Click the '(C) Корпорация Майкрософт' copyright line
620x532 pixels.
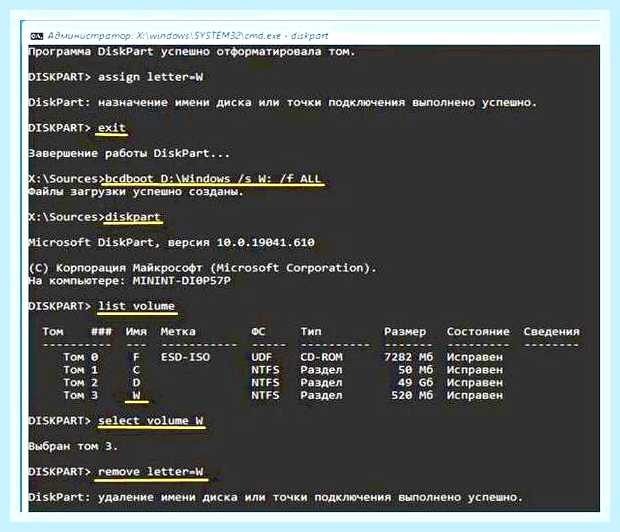(x=202, y=268)
